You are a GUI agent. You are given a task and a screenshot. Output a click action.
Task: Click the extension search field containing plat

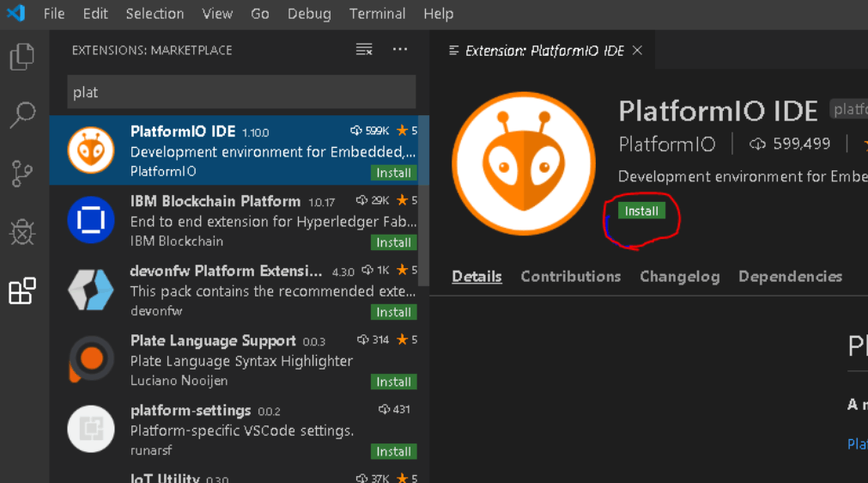[241, 92]
